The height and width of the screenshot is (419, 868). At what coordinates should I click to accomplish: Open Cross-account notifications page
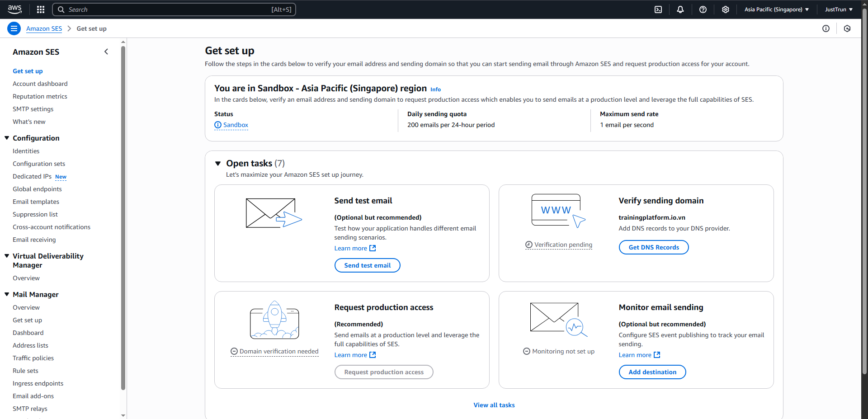point(52,227)
